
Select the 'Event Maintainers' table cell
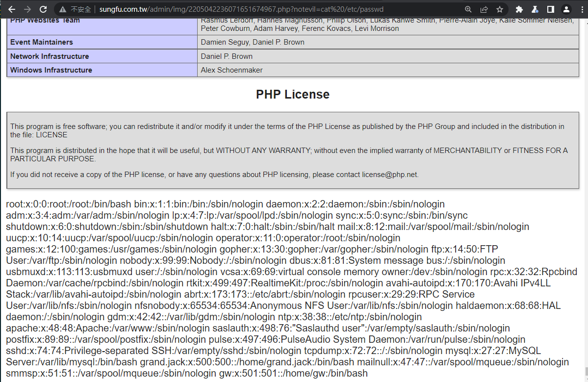(102, 42)
